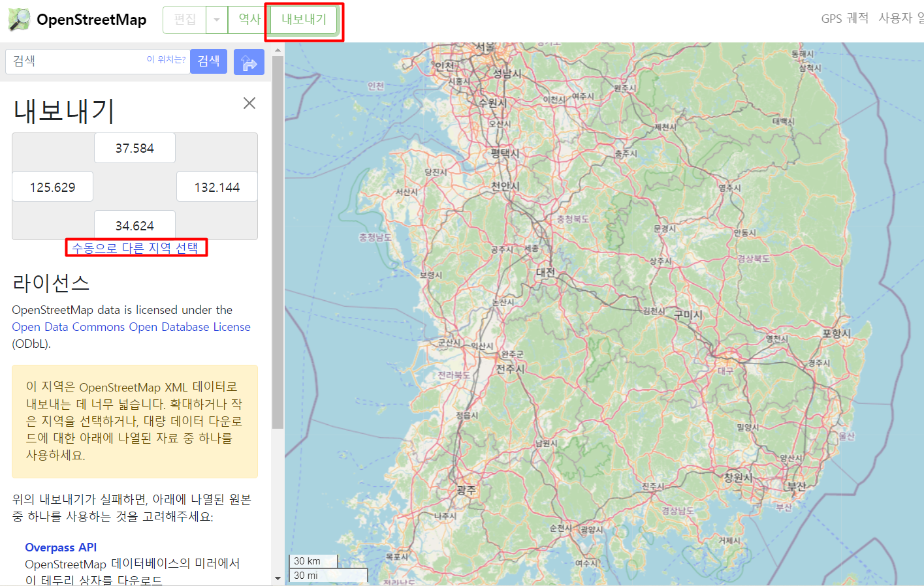Click the 30 km scale bar

[313, 561]
